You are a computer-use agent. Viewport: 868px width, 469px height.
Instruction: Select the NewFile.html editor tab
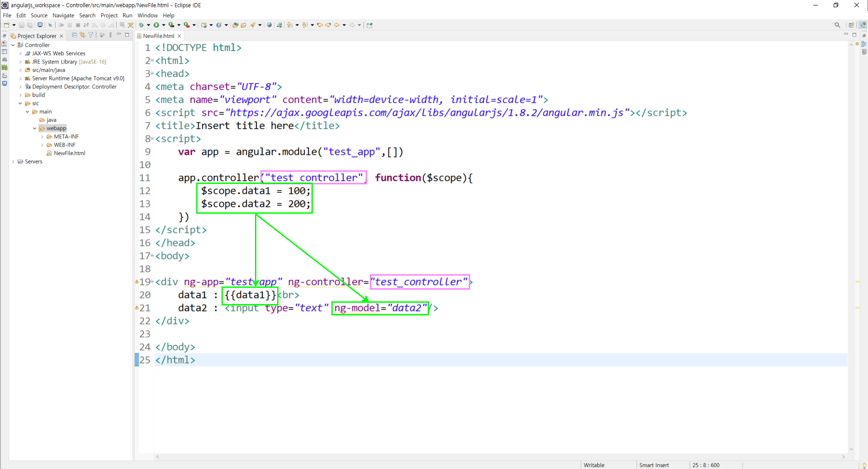(x=159, y=36)
